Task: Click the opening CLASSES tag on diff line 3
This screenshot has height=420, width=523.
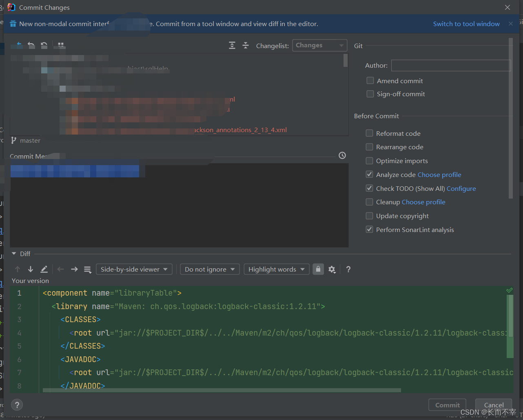Action: tap(80, 319)
